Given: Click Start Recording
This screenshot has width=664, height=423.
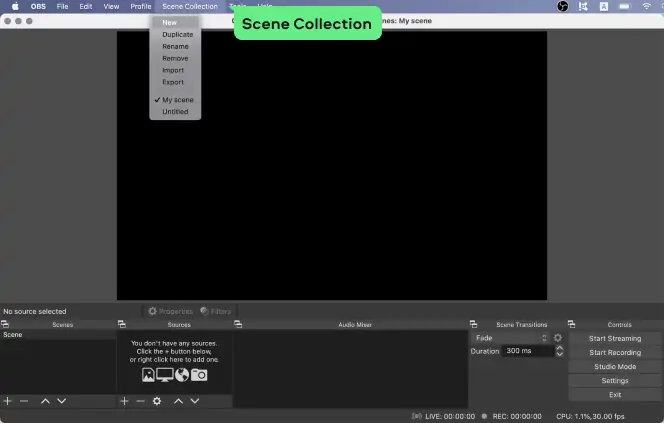Looking at the screenshot, I should point(615,352).
